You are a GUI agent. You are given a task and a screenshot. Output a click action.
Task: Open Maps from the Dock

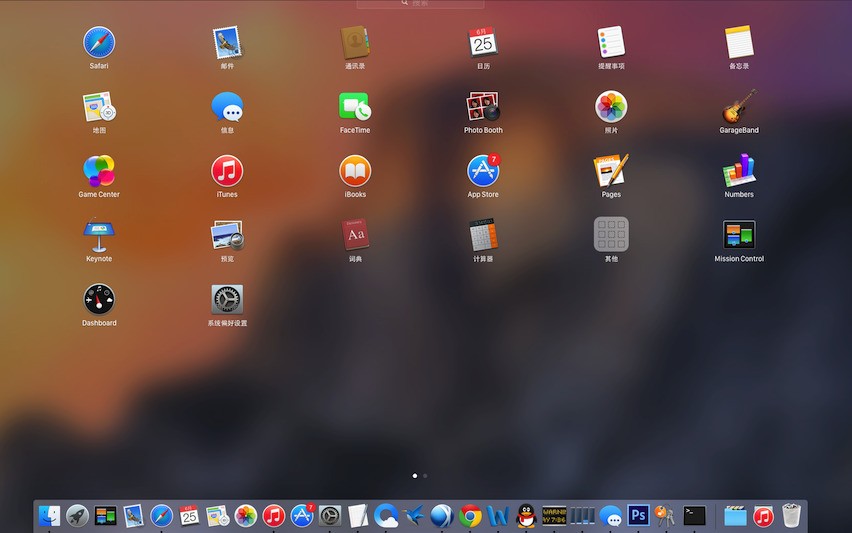pyautogui.click(x=217, y=516)
